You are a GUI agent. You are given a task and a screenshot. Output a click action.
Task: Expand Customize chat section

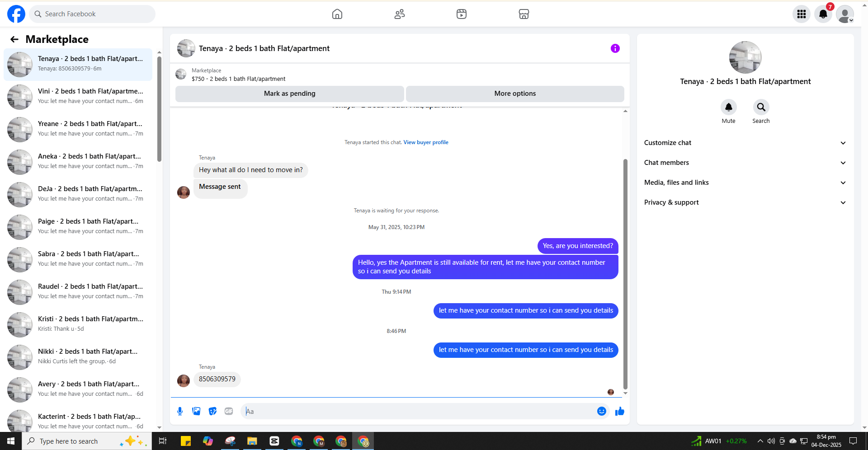pos(745,143)
